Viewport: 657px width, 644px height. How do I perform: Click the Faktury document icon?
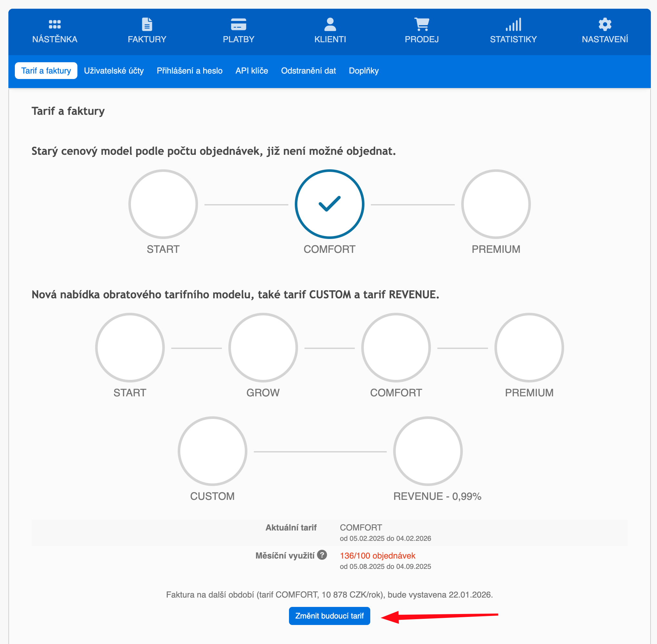coord(147,25)
